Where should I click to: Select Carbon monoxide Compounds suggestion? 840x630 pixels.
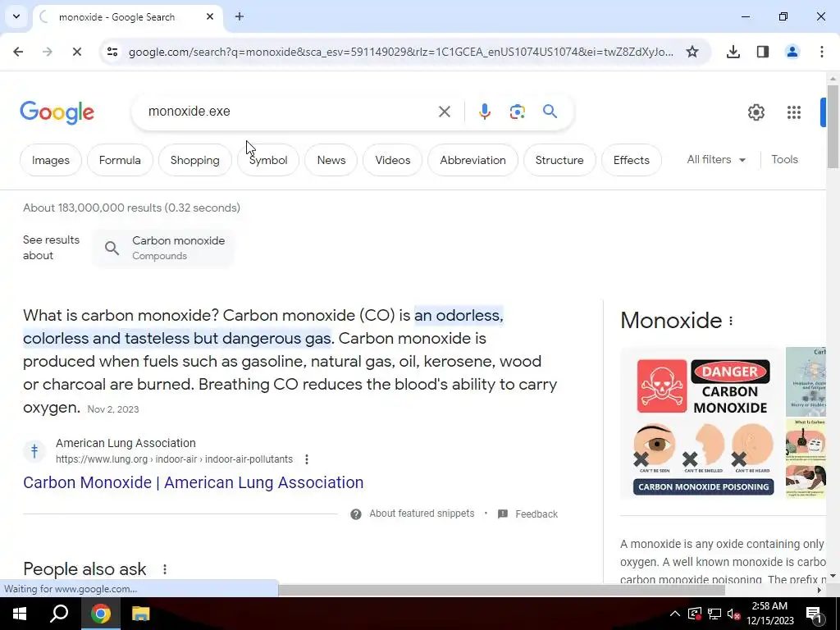164,248
